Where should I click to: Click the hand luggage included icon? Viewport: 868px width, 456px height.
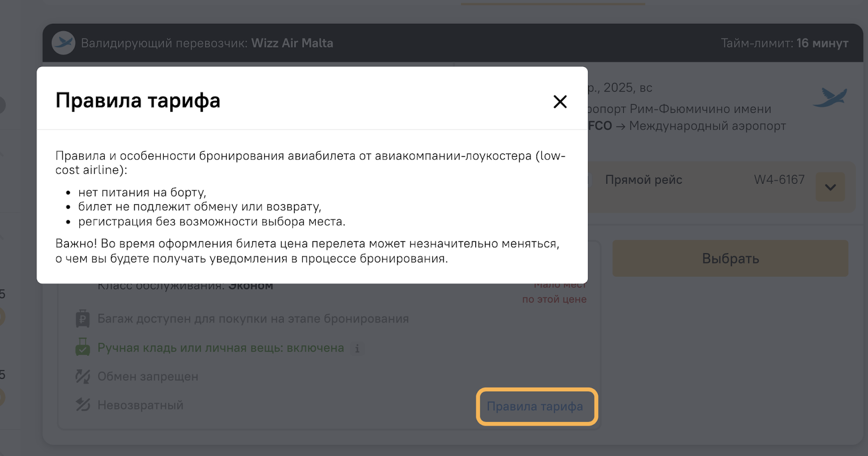82,347
